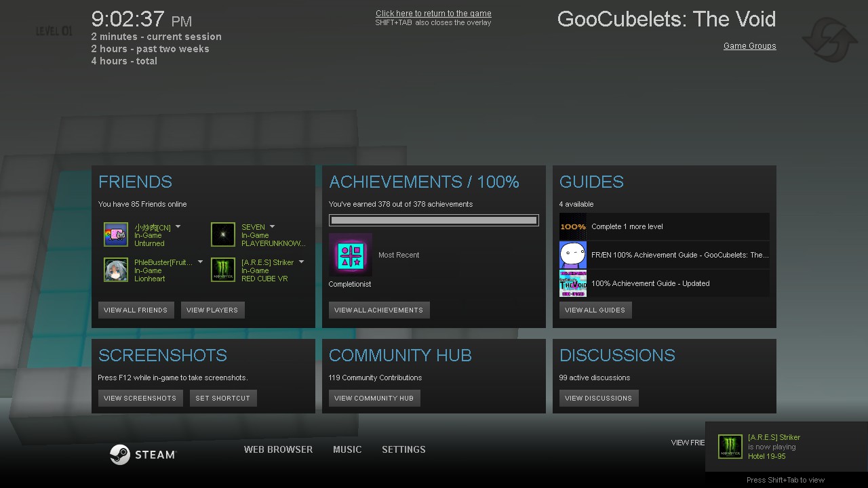This screenshot has width=868, height=488.
Task: Click the refresh arrows icon at top right
Action: click(829, 40)
